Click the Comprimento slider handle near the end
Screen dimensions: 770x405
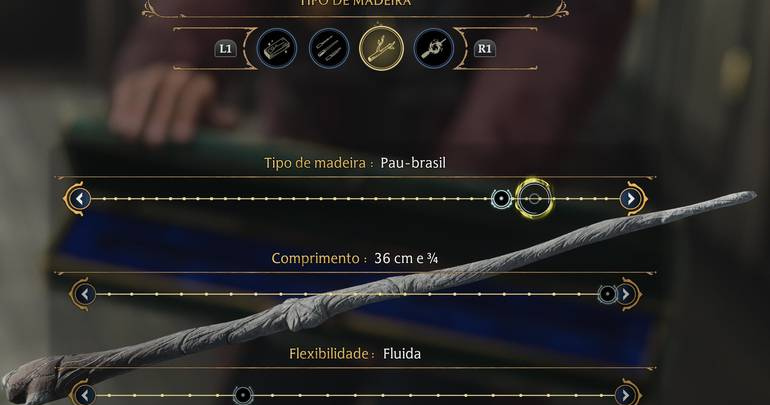(607, 294)
